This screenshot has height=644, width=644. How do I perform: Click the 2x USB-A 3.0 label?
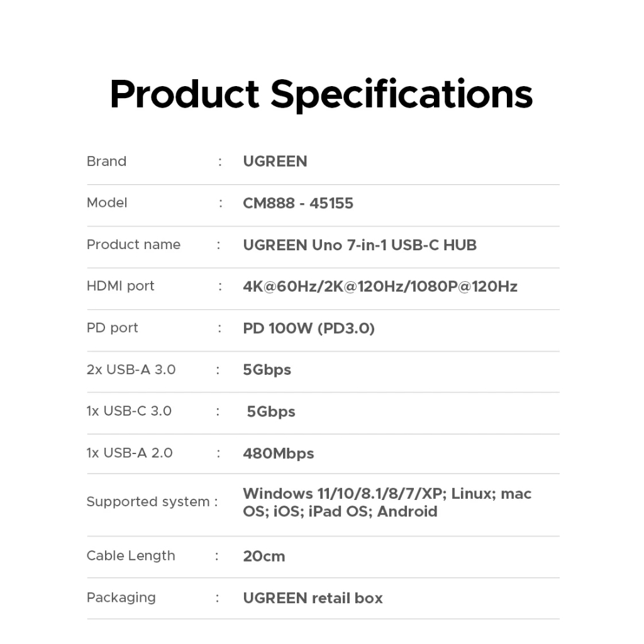click(131, 370)
